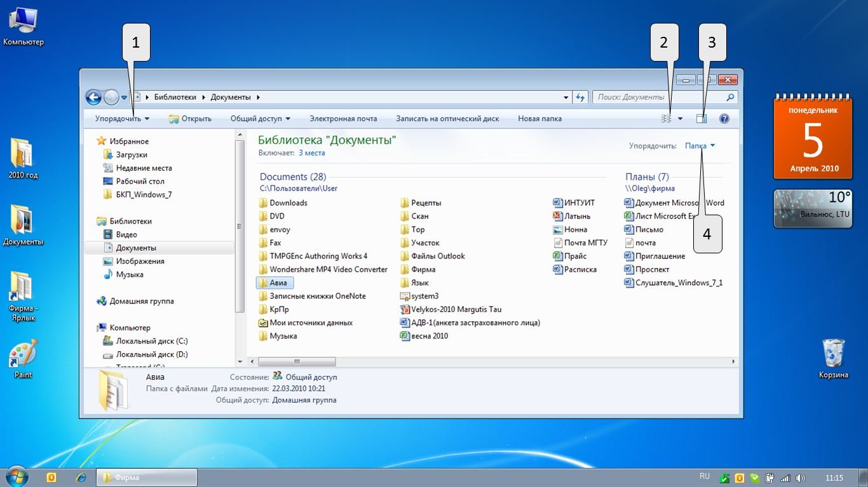Click the refresh button beside address bar
The width and height of the screenshot is (868, 487).
pos(580,97)
